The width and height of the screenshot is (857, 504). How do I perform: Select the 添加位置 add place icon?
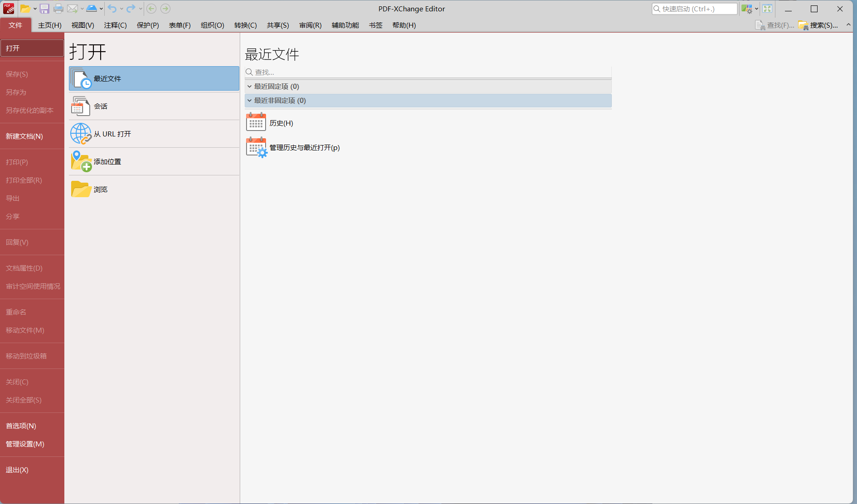pyautogui.click(x=81, y=161)
